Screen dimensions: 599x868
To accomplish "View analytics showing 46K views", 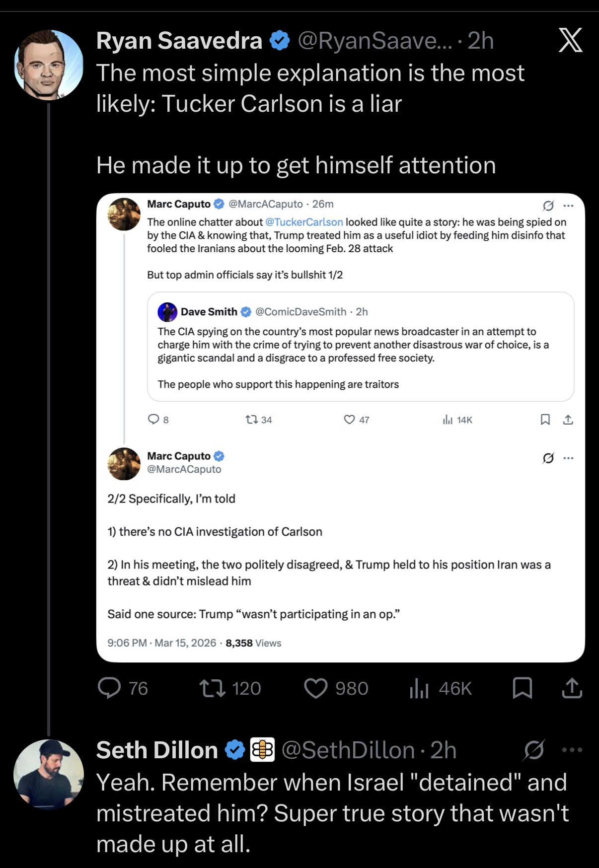I will point(419,689).
